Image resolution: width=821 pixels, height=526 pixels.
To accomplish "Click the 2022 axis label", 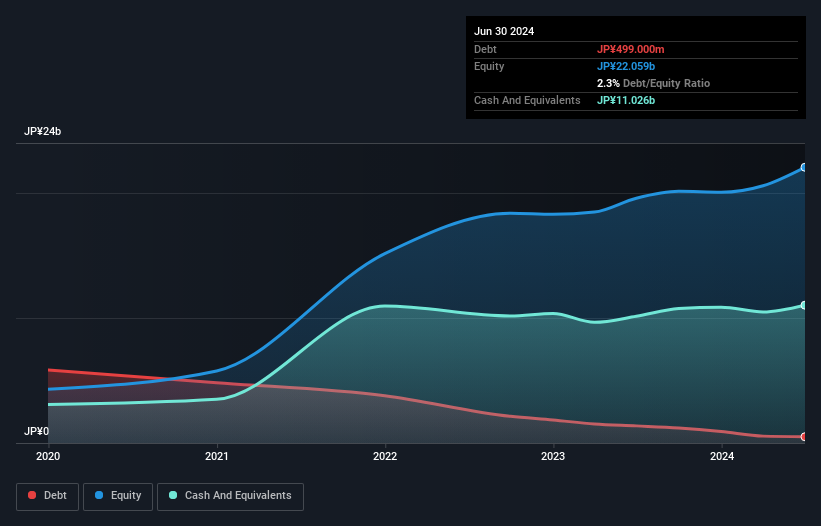I will coord(385,456).
